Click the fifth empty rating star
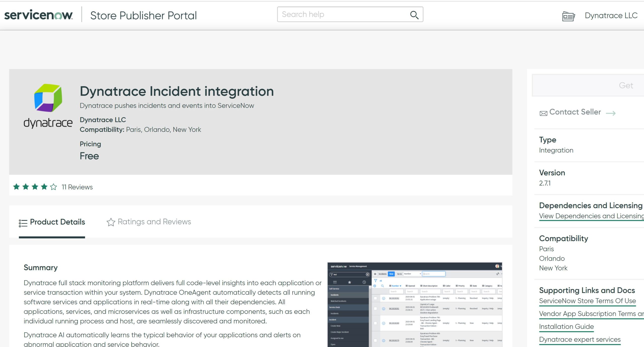 point(53,187)
